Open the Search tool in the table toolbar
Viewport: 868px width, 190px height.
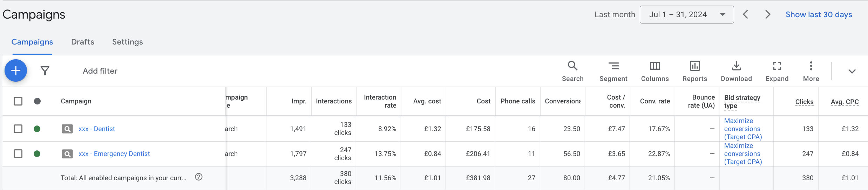[572, 71]
